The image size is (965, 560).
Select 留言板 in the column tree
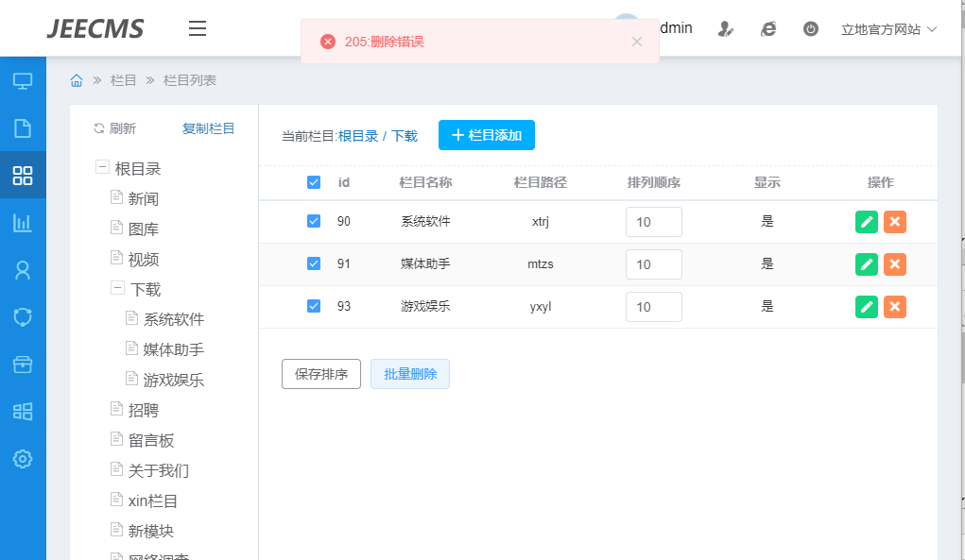coord(151,441)
